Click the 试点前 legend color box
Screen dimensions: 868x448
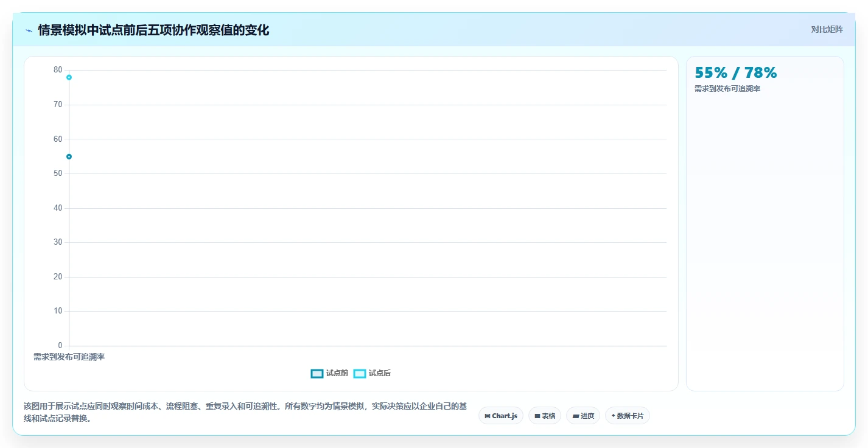tap(317, 373)
